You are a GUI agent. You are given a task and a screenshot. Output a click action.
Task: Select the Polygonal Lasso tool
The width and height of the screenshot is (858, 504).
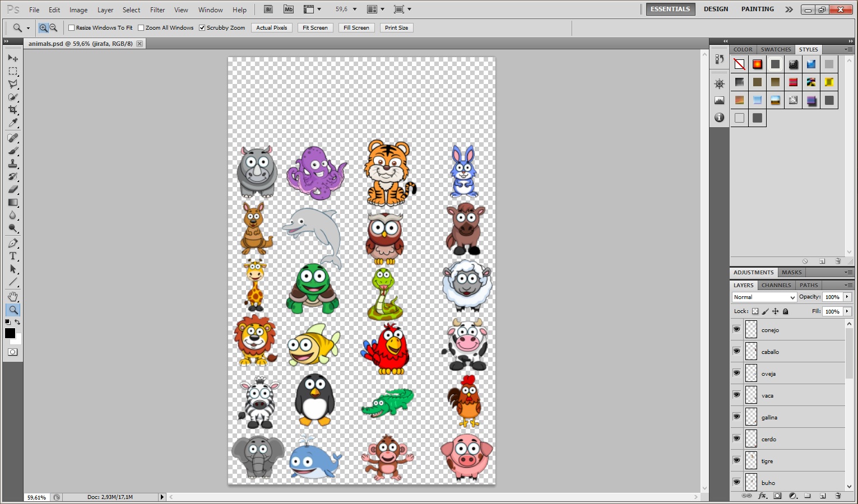(x=13, y=84)
